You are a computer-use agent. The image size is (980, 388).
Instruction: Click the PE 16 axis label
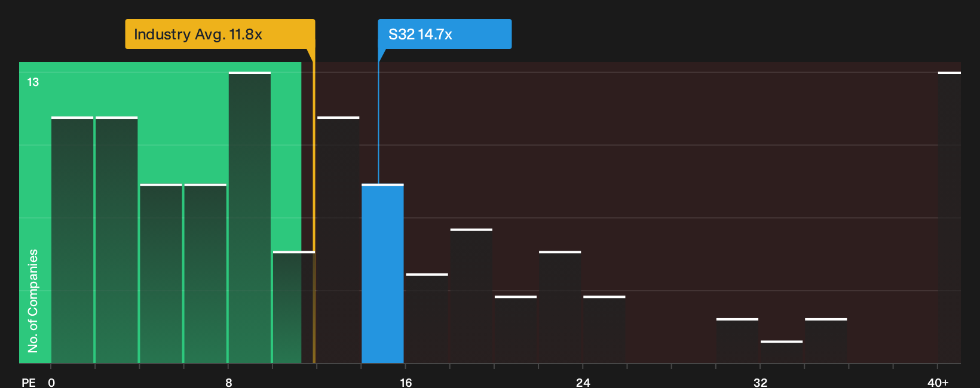[x=406, y=382]
